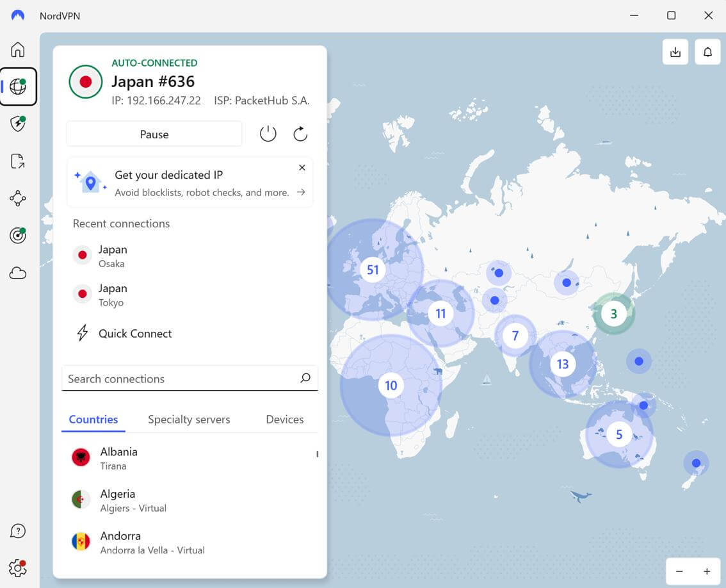This screenshot has height=588, width=726.
Task: Maximize the NordVPN window
Action: pyautogui.click(x=671, y=15)
